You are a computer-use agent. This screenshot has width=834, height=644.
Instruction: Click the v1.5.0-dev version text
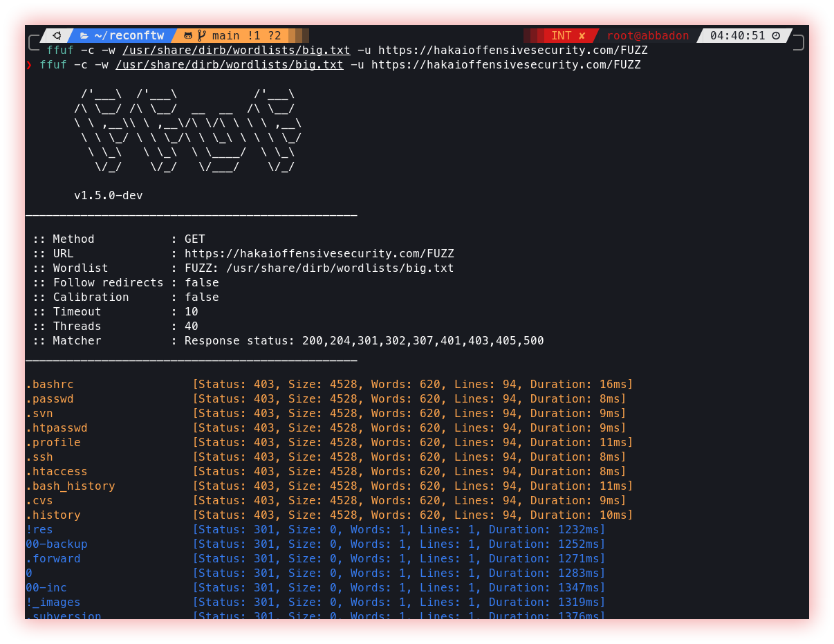click(109, 196)
